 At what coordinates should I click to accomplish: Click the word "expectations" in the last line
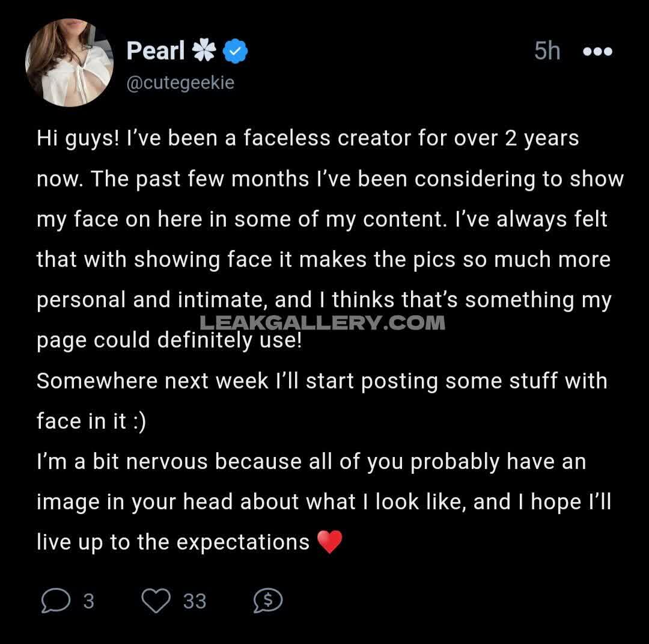(x=243, y=542)
